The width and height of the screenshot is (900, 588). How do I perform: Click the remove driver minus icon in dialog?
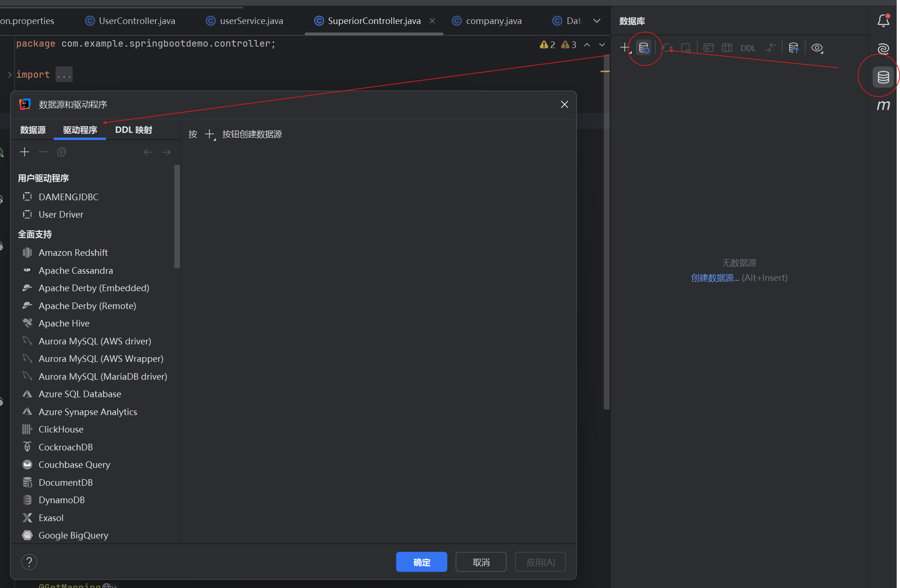pyautogui.click(x=43, y=152)
